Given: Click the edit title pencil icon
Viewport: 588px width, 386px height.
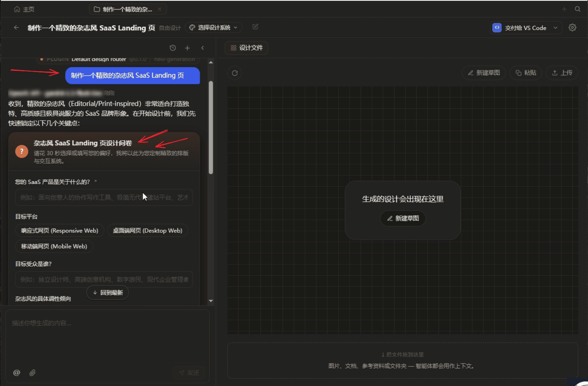Looking at the screenshot, I should (255, 27).
